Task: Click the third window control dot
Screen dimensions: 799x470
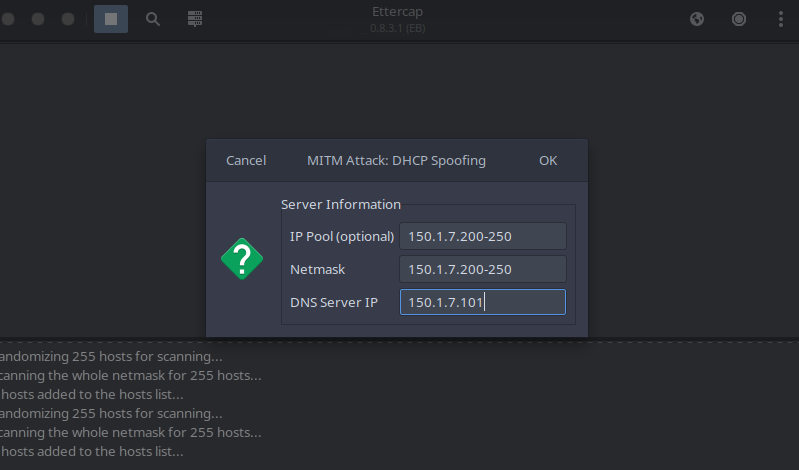Action: coord(68,19)
